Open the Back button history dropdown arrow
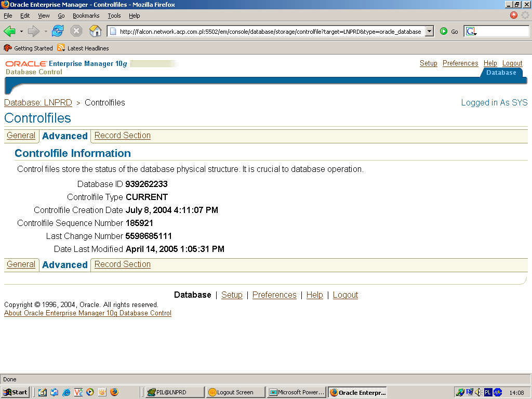Viewport: 532px width, 399px height. (21, 32)
